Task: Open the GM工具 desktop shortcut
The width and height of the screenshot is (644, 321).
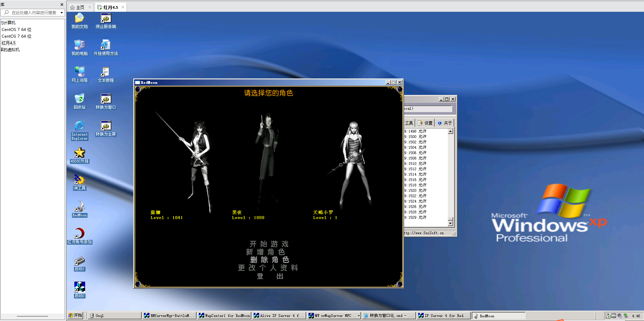Action: pos(79,180)
